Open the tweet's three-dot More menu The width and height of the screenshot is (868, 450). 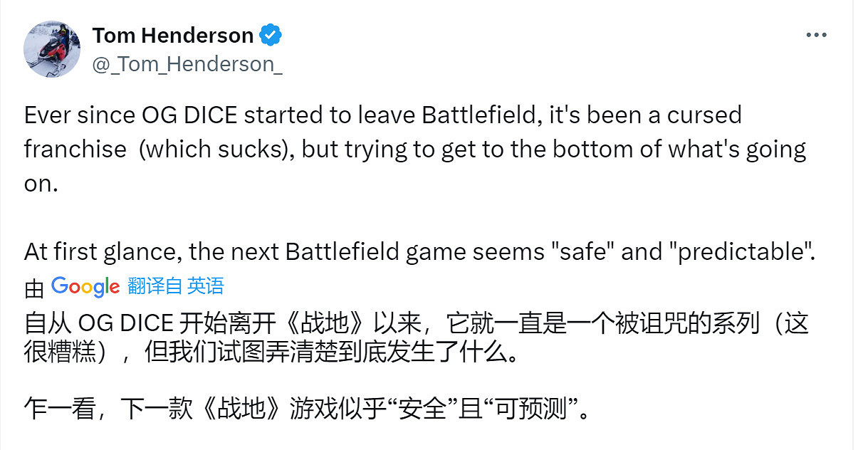[x=815, y=35]
